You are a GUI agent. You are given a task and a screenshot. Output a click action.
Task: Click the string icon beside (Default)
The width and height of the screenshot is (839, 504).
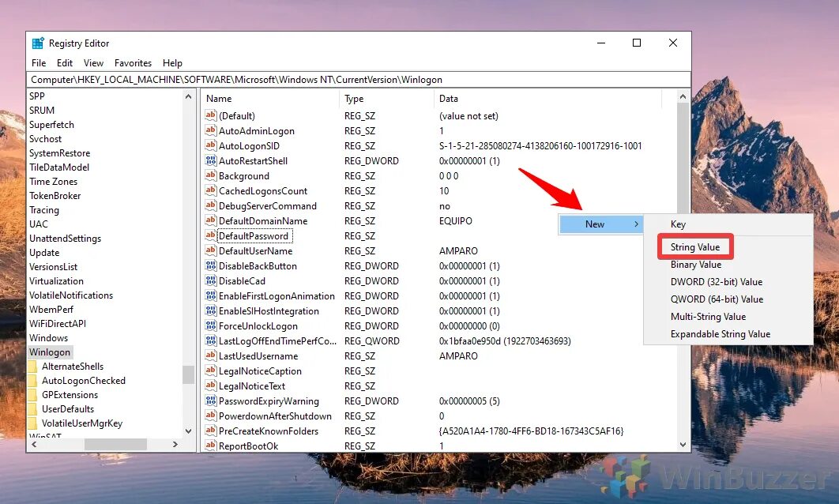click(211, 115)
